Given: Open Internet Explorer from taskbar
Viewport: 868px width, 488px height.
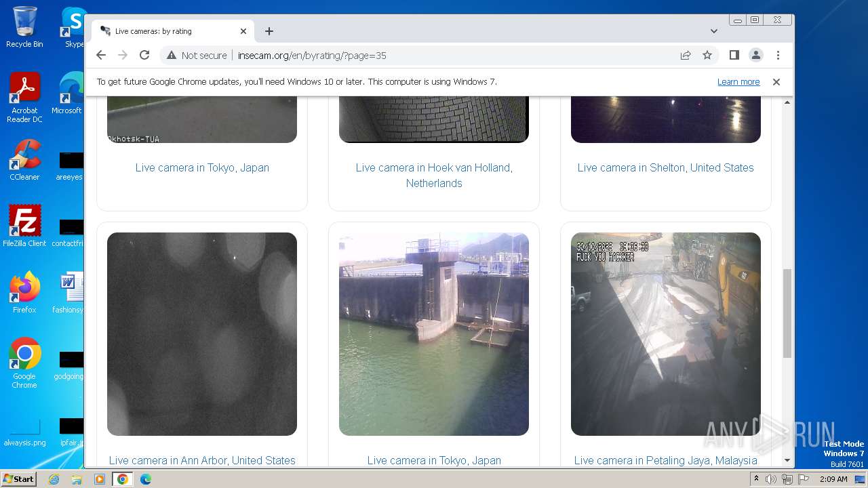Looking at the screenshot, I should point(54,479).
